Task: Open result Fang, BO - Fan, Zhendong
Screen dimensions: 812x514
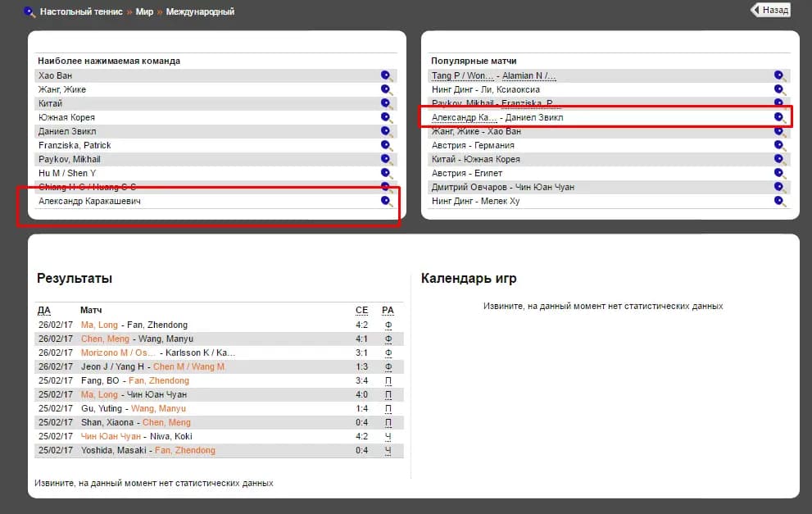Action: (x=134, y=381)
